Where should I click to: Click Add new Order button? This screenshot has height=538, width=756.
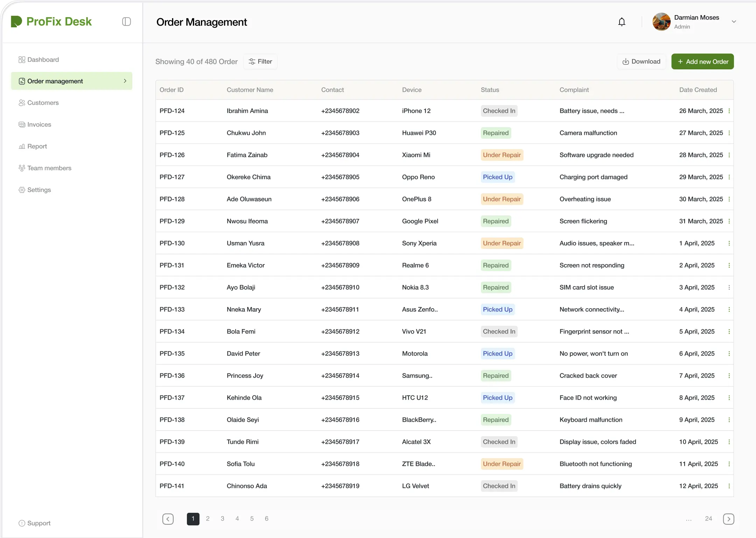pos(702,62)
